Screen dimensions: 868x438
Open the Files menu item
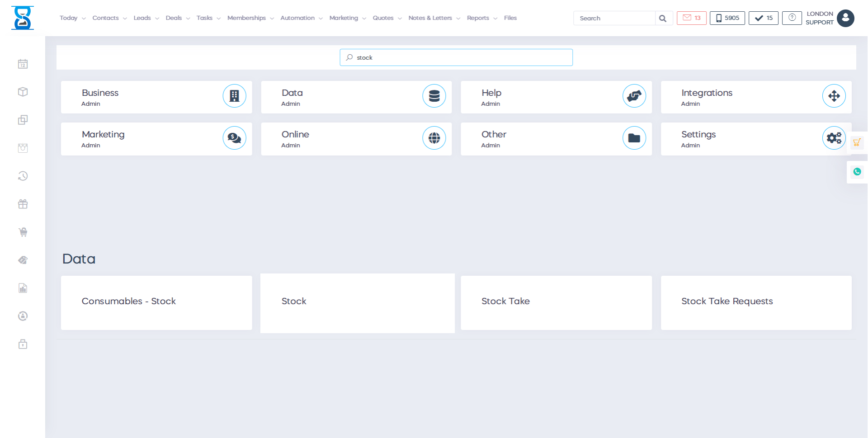coord(510,18)
